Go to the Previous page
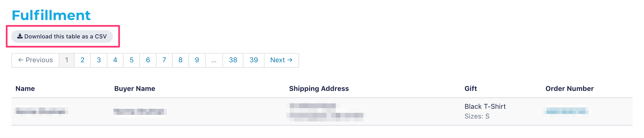 point(35,60)
